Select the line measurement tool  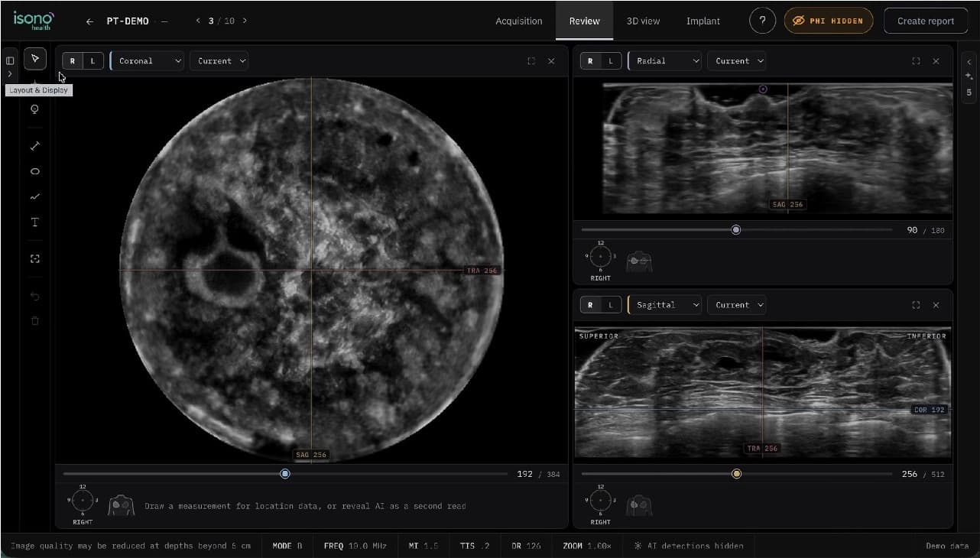[34, 146]
